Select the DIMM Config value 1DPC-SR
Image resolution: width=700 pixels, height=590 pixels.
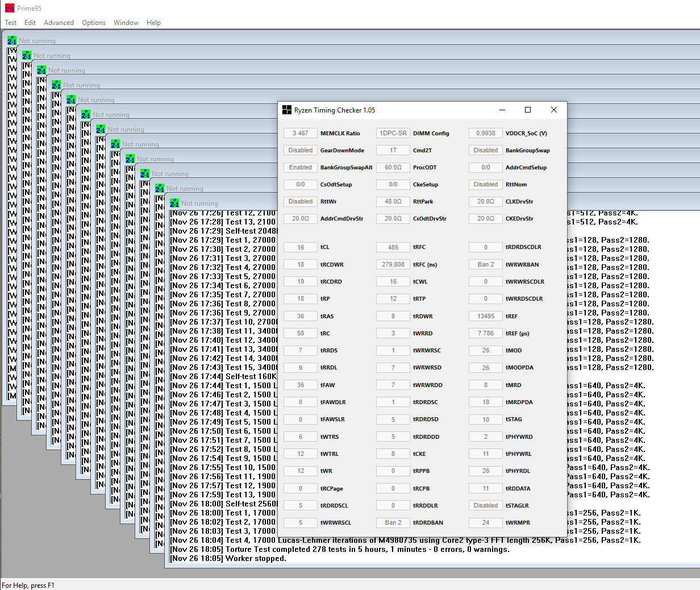pyautogui.click(x=393, y=133)
